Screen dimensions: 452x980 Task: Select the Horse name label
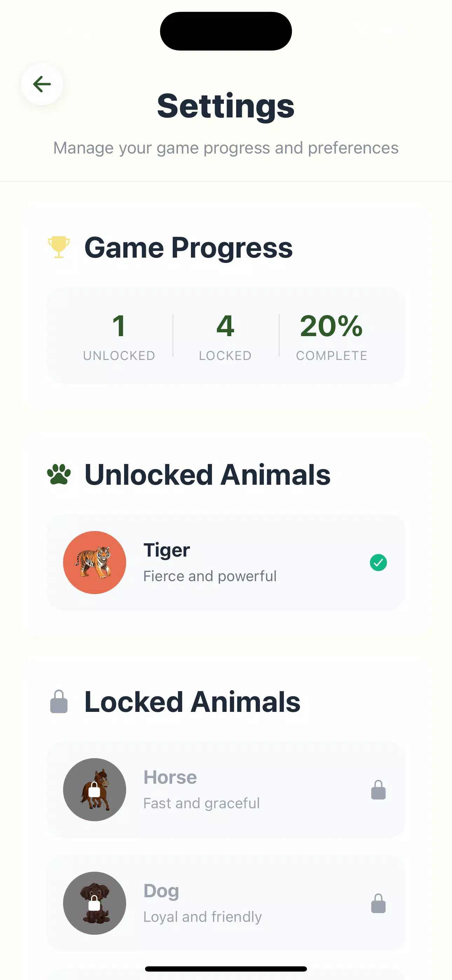170,777
